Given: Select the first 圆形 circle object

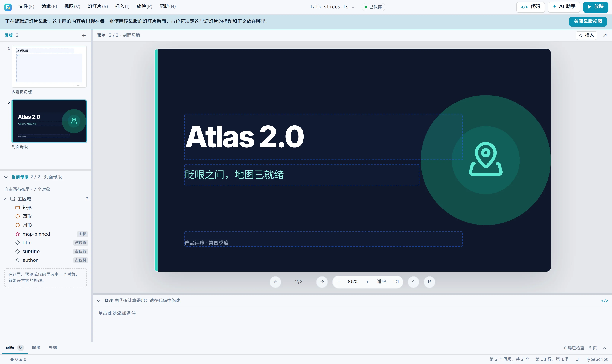Looking at the screenshot, I should [46, 216].
